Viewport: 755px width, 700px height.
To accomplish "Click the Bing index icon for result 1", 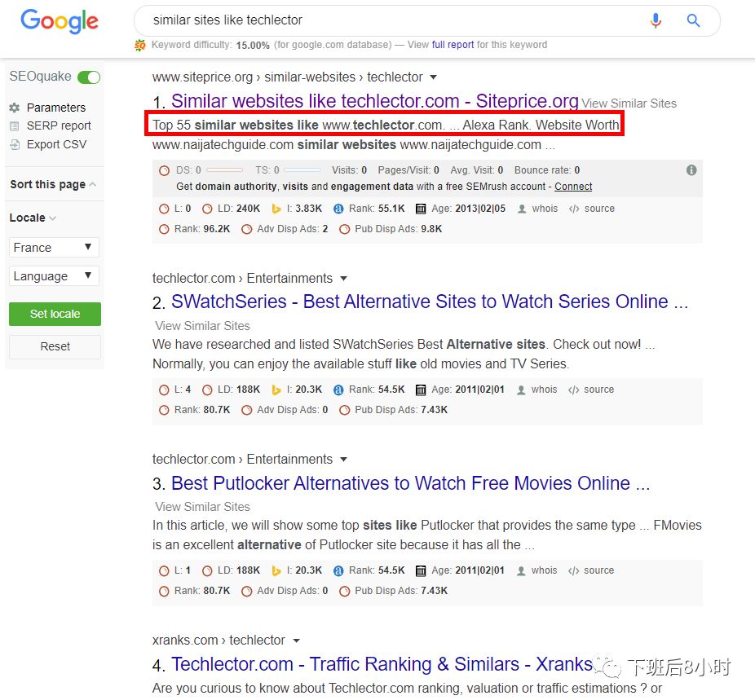I will [276, 209].
